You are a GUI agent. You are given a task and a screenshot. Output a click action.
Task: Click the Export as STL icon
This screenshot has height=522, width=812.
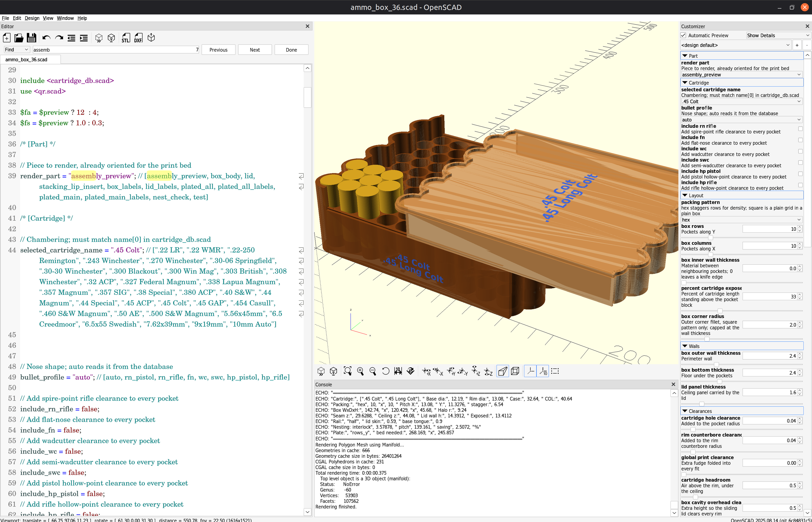[x=126, y=38]
